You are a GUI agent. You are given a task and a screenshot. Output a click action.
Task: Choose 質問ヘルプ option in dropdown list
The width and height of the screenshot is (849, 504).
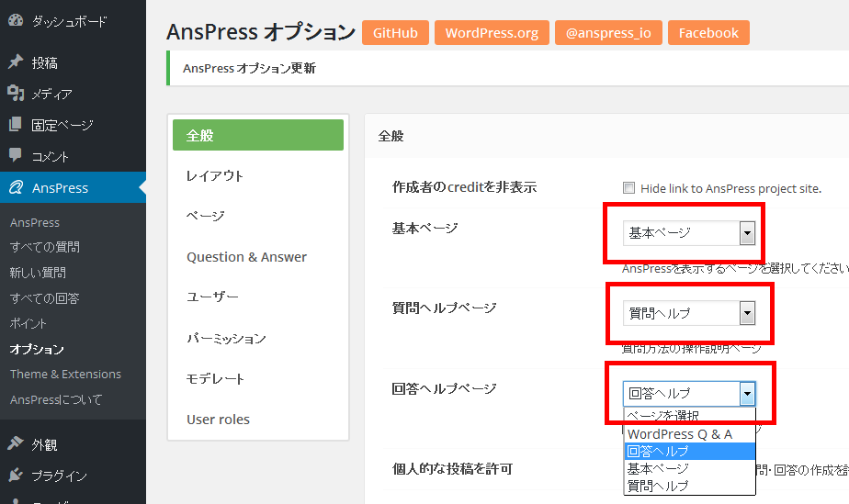690,486
